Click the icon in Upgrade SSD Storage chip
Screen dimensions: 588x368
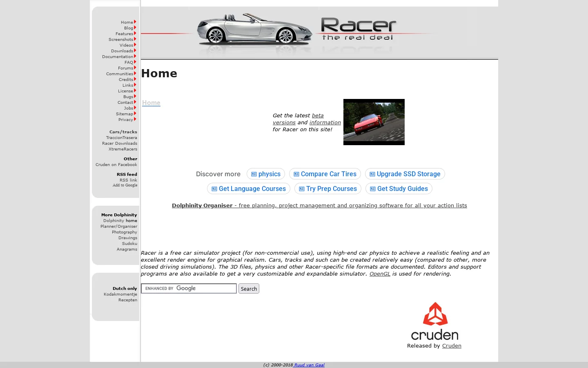tap(372, 174)
